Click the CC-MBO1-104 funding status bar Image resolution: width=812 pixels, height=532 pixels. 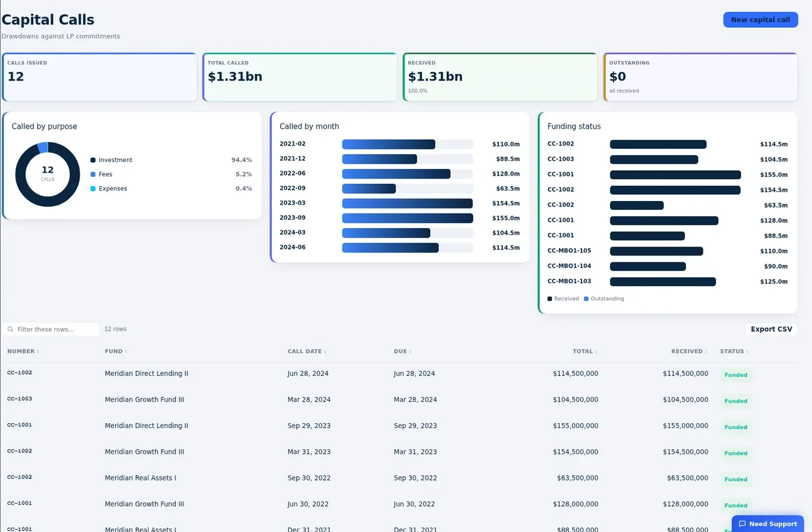click(x=648, y=267)
